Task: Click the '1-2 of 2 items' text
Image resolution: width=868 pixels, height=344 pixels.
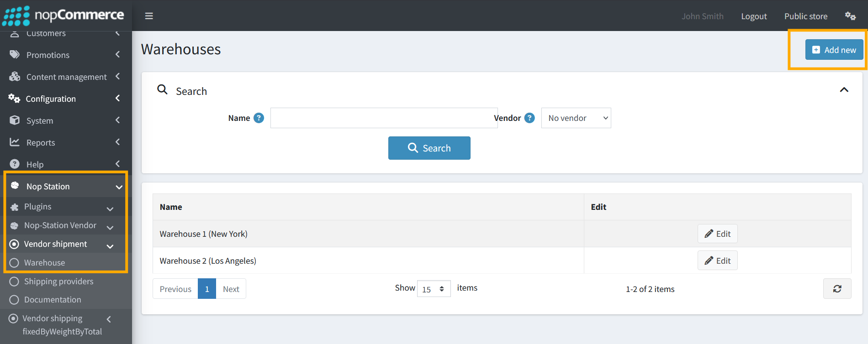Action: point(650,289)
